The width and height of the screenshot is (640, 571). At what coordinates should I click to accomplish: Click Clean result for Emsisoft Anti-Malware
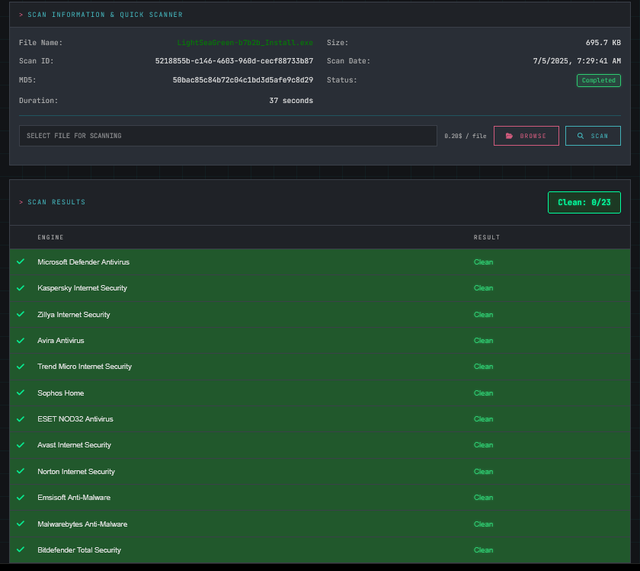pyautogui.click(x=483, y=498)
